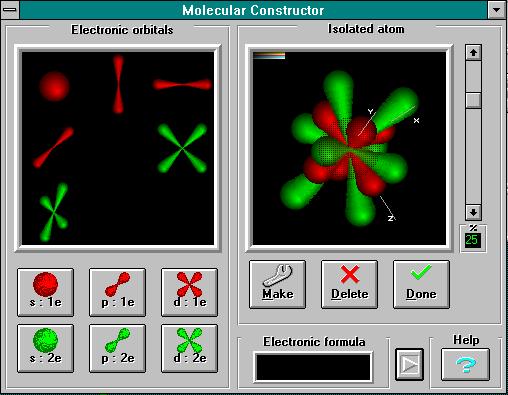Screen dimensions: 508x395
Task: Open the system menu in title bar
Action: tap(10, 9)
